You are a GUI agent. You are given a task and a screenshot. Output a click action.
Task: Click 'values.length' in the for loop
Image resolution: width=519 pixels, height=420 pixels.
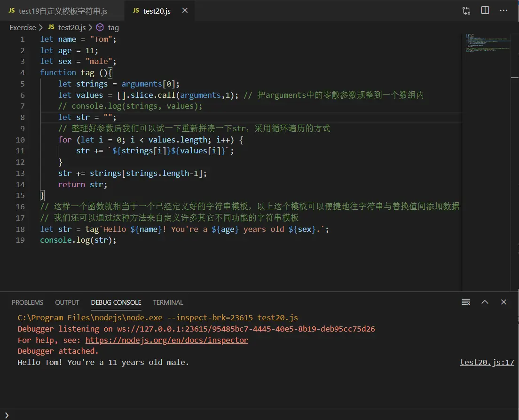178,140
